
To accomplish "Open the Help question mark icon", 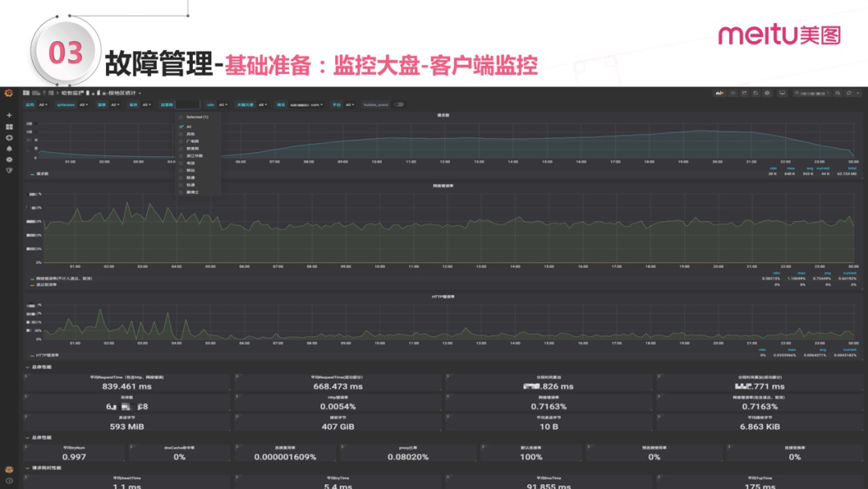I will [x=9, y=481].
